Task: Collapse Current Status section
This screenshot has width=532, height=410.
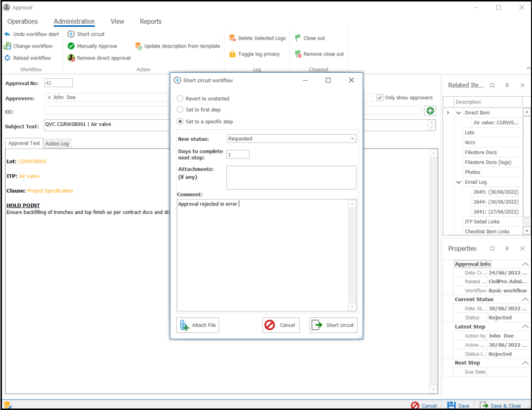Action: [x=525, y=300]
